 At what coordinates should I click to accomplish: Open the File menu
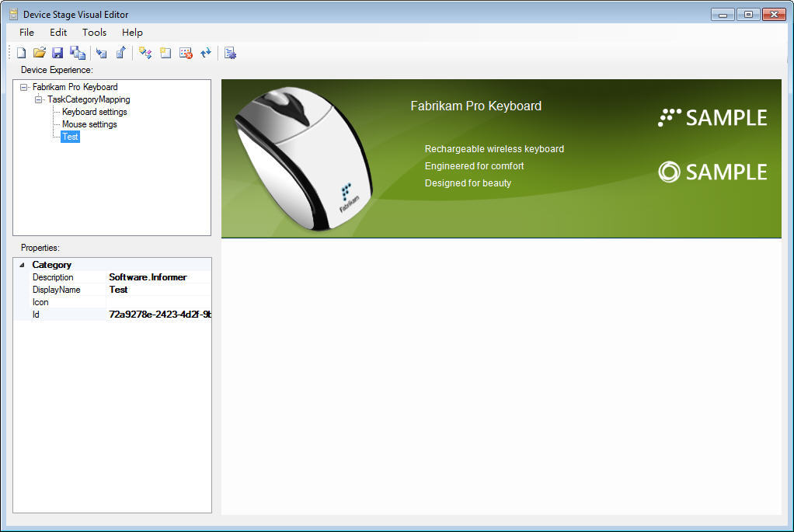click(26, 33)
